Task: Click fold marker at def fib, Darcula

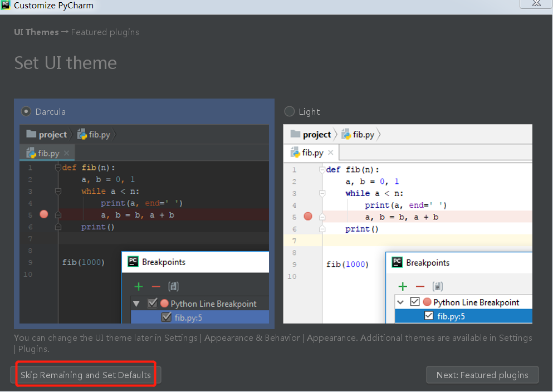Action: coord(58,168)
